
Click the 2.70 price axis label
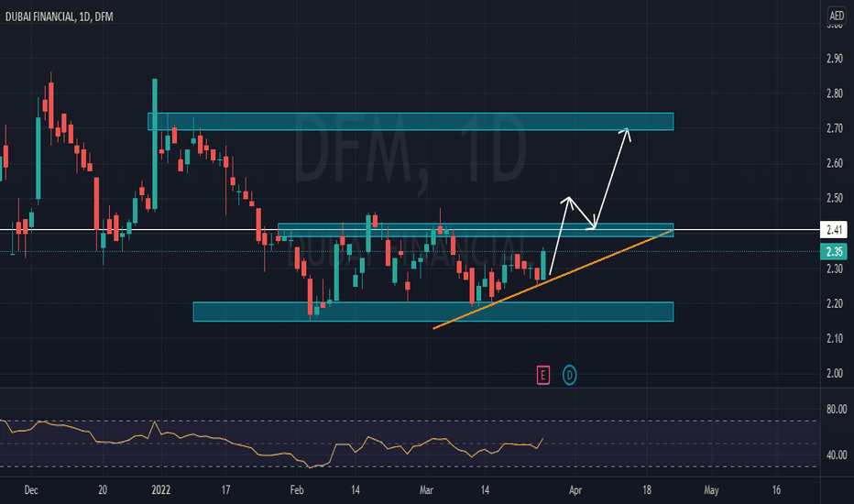[835, 128]
